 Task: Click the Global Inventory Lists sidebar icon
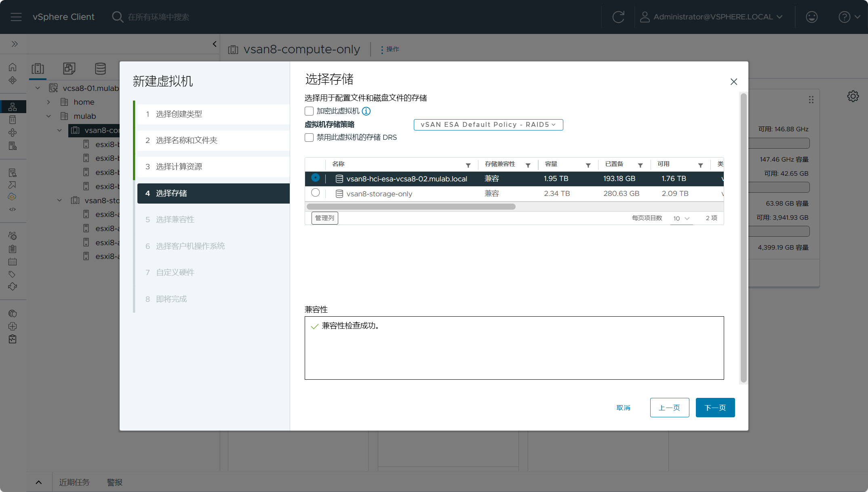point(13,146)
